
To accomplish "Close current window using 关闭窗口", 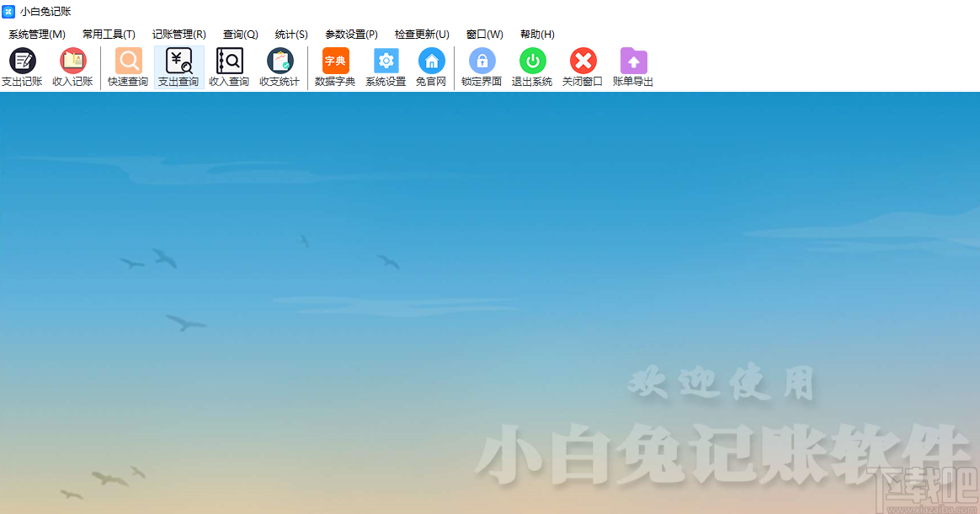I will pyautogui.click(x=583, y=67).
